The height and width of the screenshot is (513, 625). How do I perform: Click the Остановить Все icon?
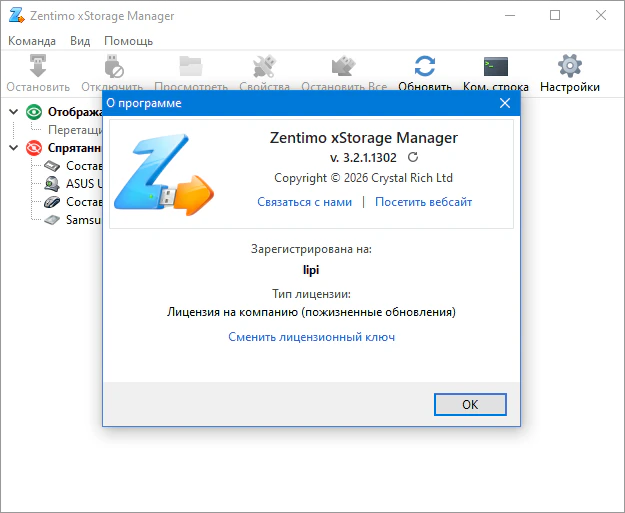tap(344, 67)
